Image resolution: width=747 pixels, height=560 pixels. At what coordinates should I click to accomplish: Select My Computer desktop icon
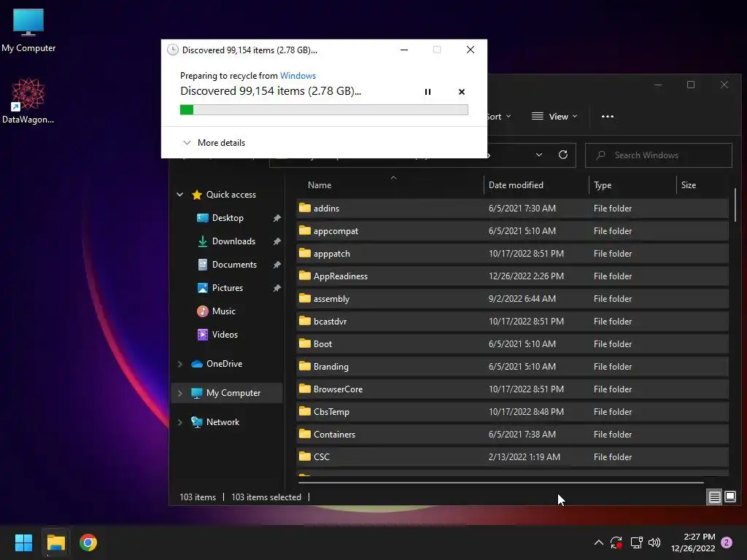click(28, 30)
